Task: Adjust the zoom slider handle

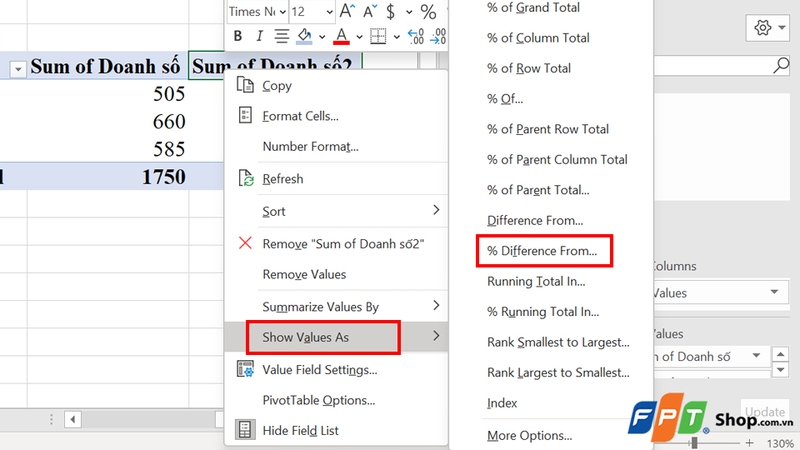Action: [x=694, y=443]
